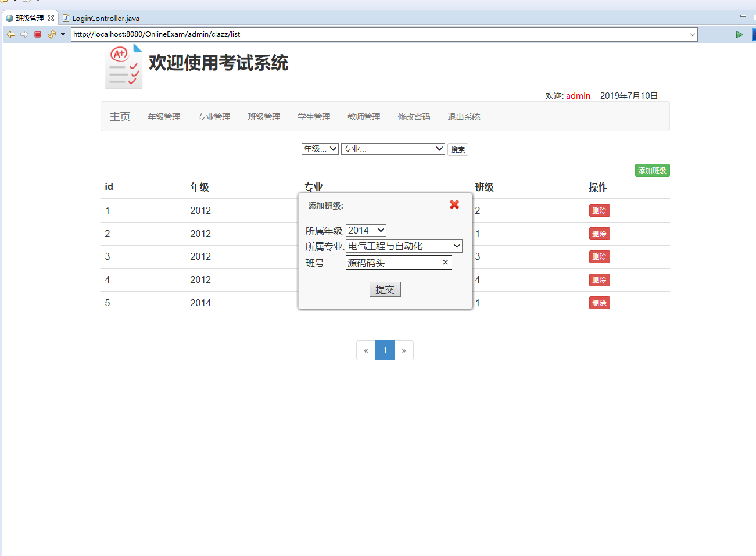Screen dimensions: 756x556
Task: Click the red stop icon in the toolbar
Action: point(37,34)
